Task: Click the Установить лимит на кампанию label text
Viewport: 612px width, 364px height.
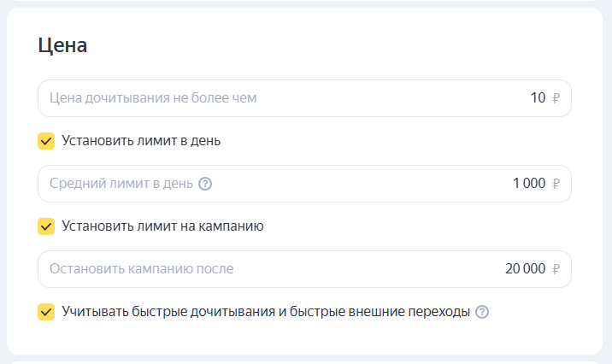Action: coord(162,226)
